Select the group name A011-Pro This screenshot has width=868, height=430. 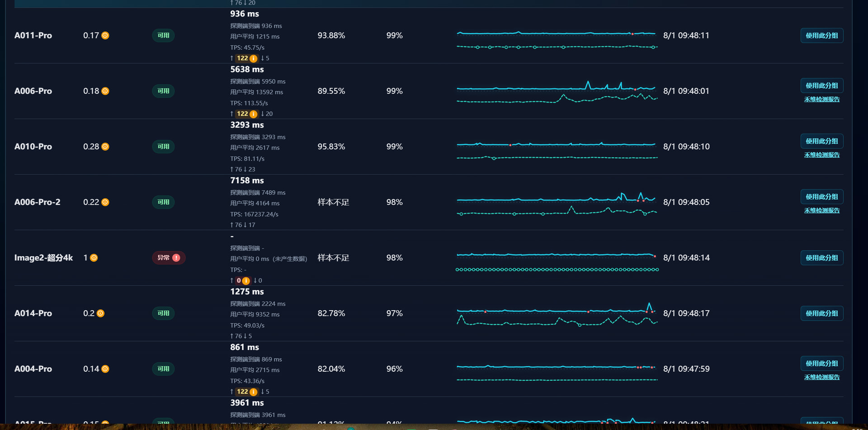pyautogui.click(x=33, y=35)
